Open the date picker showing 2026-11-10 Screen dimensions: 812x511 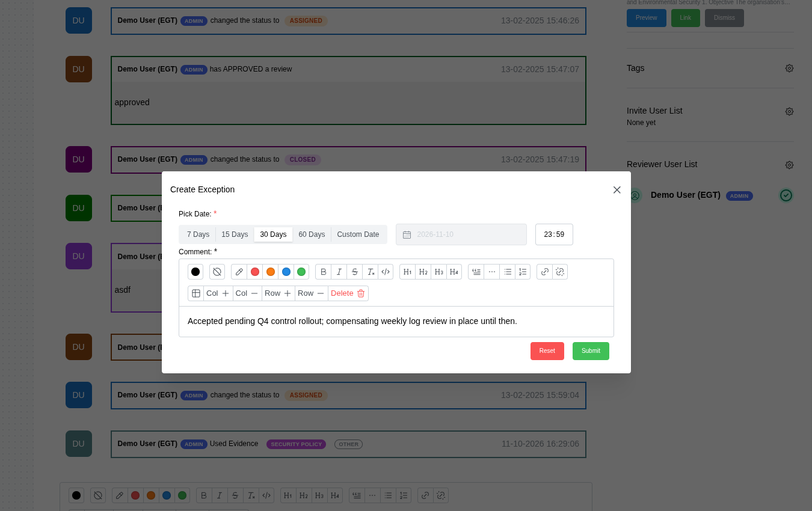[461, 234]
